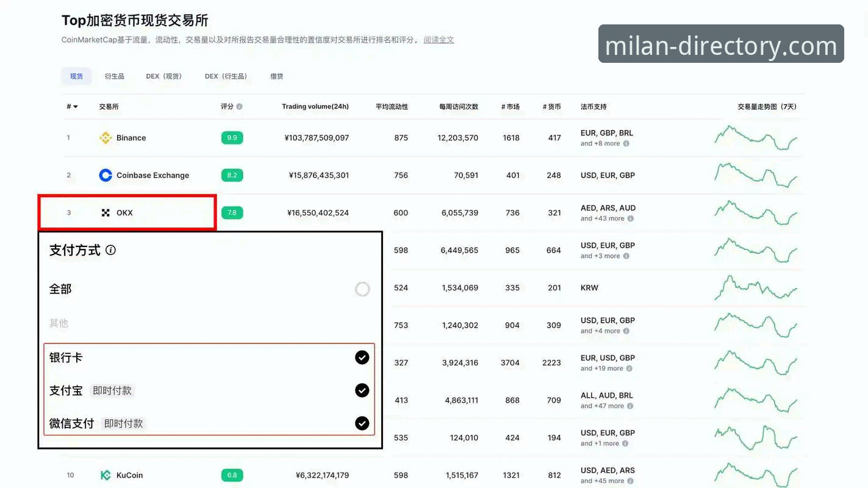Sort by 平均流动性 column header
The height and width of the screenshot is (488, 868).
[x=392, y=107]
